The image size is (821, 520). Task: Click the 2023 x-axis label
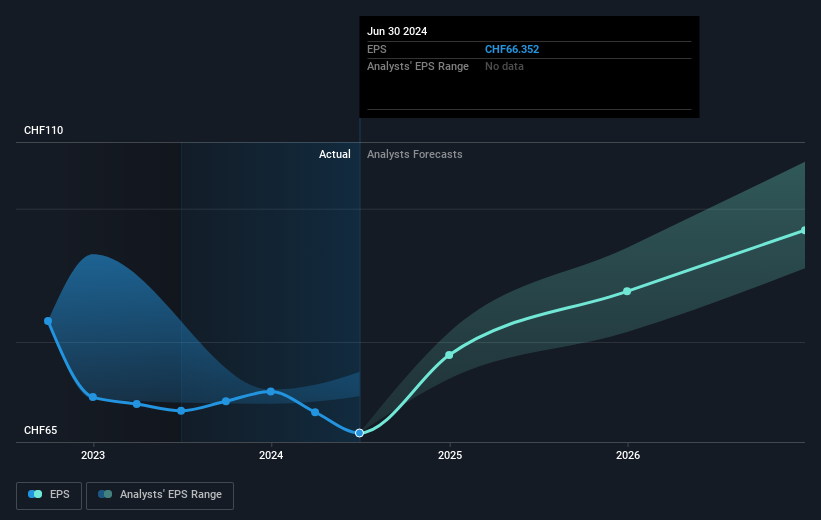pyautogui.click(x=93, y=456)
